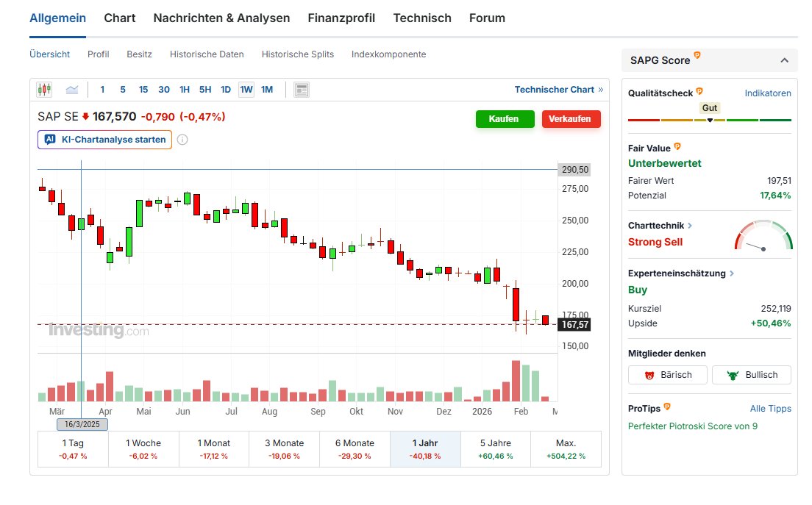The width and height of the screenshot is (812, 505).
Task: Open Historische Daten sub-tab
Action: coord(207,54)
